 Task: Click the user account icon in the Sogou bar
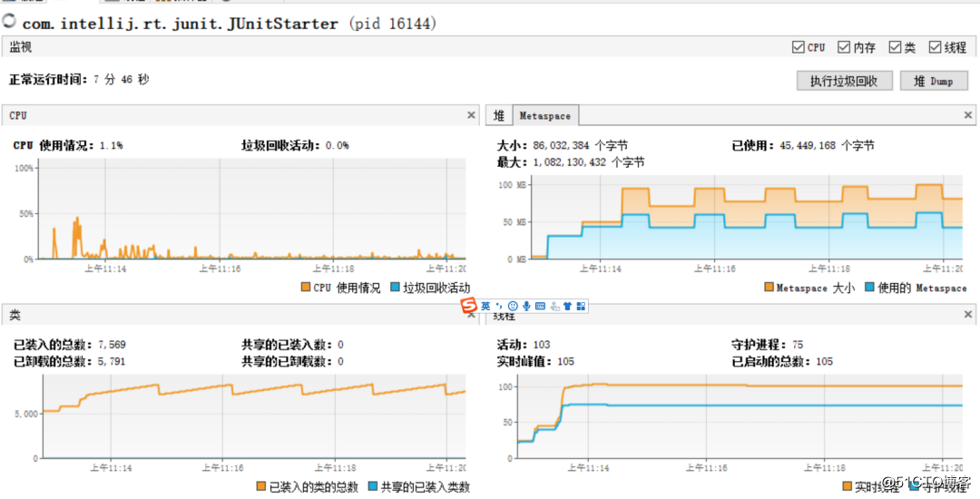554,306
